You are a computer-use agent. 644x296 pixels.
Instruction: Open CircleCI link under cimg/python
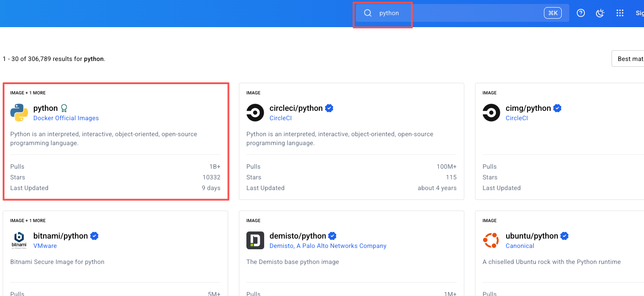(x=517, y=118)
